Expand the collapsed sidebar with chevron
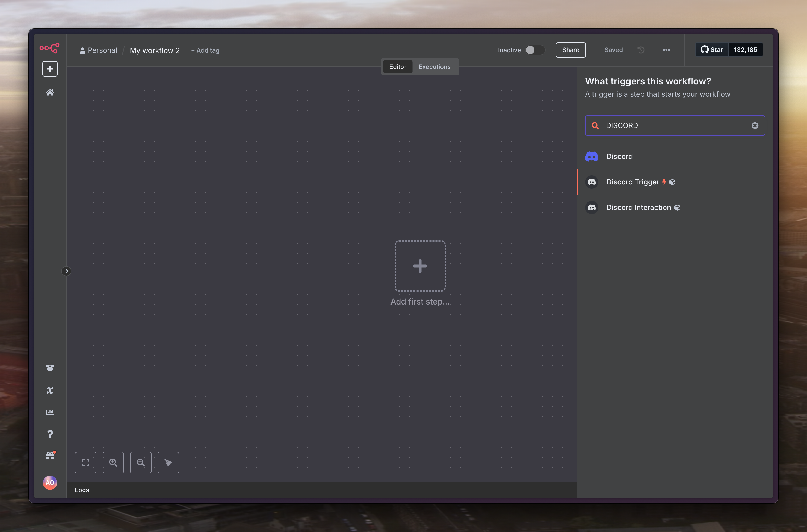 click(x=67, y=271)
